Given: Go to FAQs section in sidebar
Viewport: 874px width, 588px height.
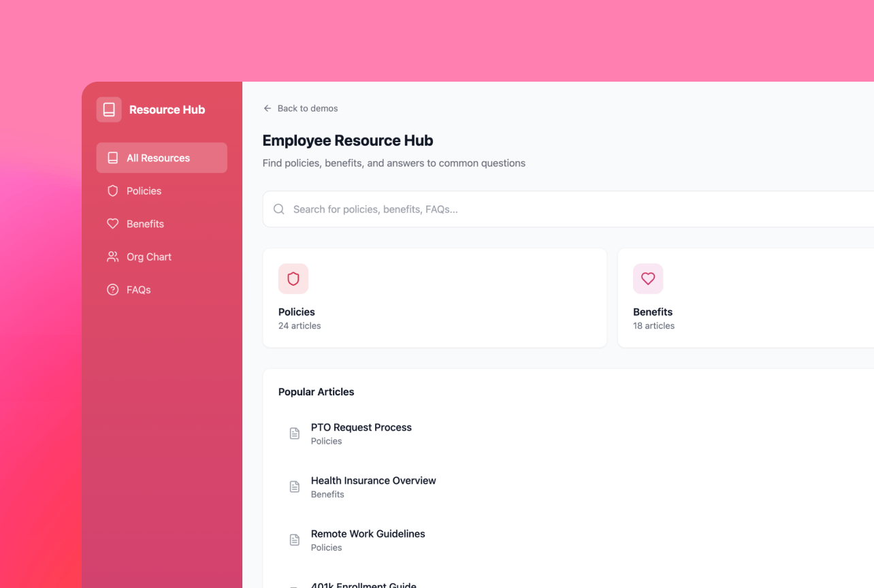Looking at the screenshot, I should click(x=138, y=290).
